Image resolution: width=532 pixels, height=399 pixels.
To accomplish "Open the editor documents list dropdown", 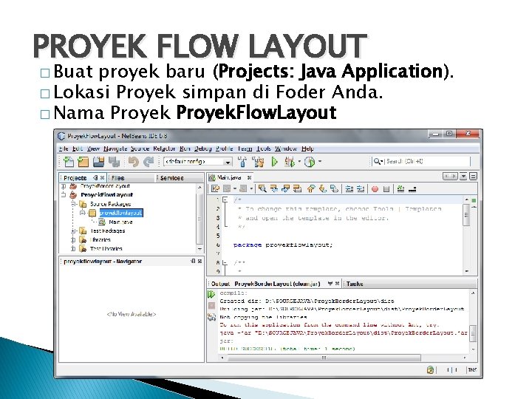I will click(x=463, y=177).
